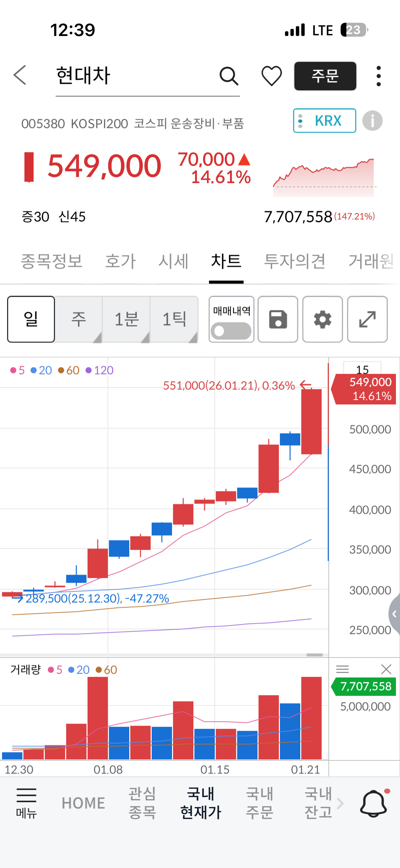Save the chart with floppy disk icon
The width and height of the screenshot is (400, 868).
click(x=278, y=319)
